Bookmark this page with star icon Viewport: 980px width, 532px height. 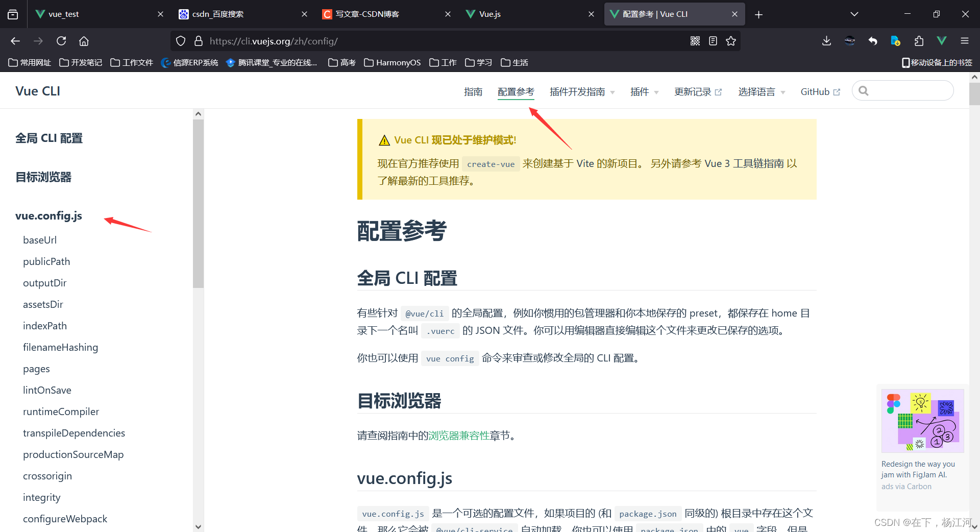(731, 41)
